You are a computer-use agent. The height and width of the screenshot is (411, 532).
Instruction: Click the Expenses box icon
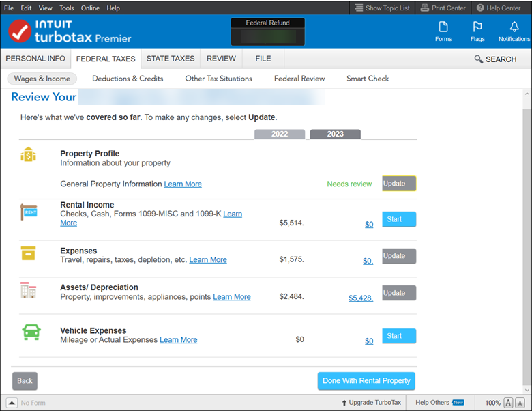click(28, 253)
